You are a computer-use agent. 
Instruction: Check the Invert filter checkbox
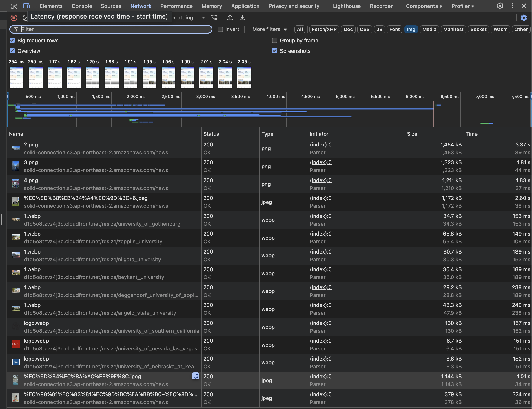coord(220,29)
